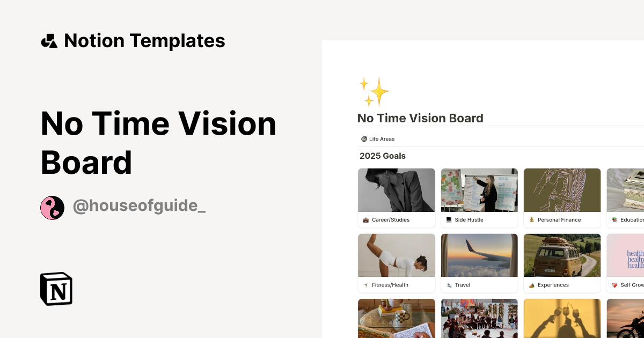Click the skier icon on the Travel card
The width and height of the screenshot is (644, 338).
tap(449, 285)
